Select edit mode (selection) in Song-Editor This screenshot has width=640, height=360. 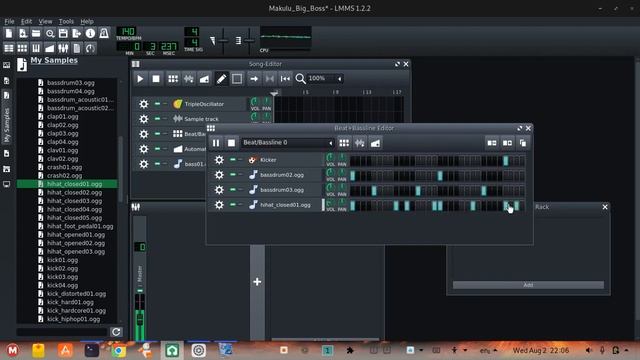(237, 79)
